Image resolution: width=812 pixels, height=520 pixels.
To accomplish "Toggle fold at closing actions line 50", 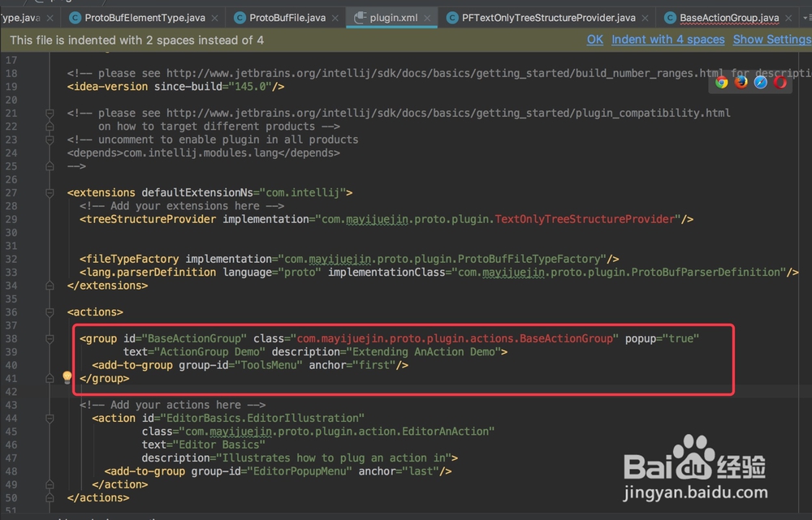I will point(50,498).
